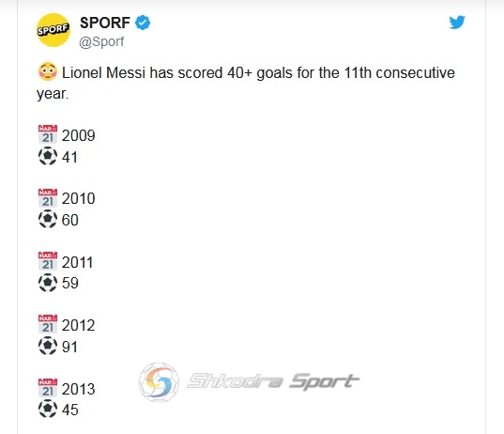Image resolution: width=504 pixels, height=434 pixels.
Task: Click the flushed face emoji
Action: pos(48,71)
